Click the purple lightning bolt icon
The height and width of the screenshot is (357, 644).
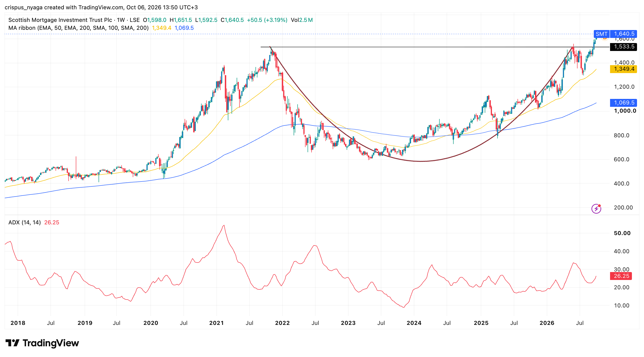click(x=596, y=208)
